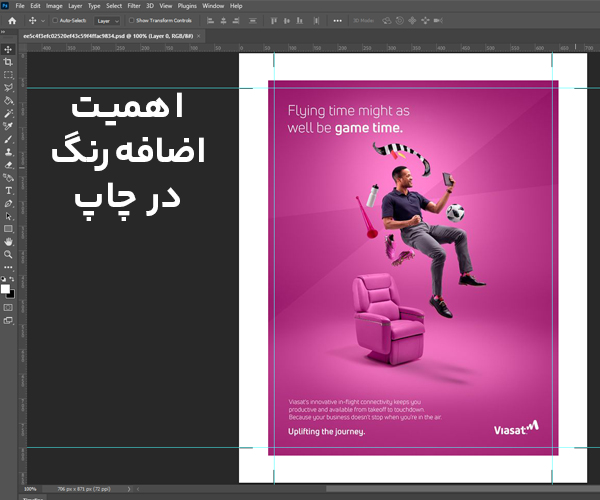
Task: Click the 3D roll camera icon
Action: [x=399, y=21]
